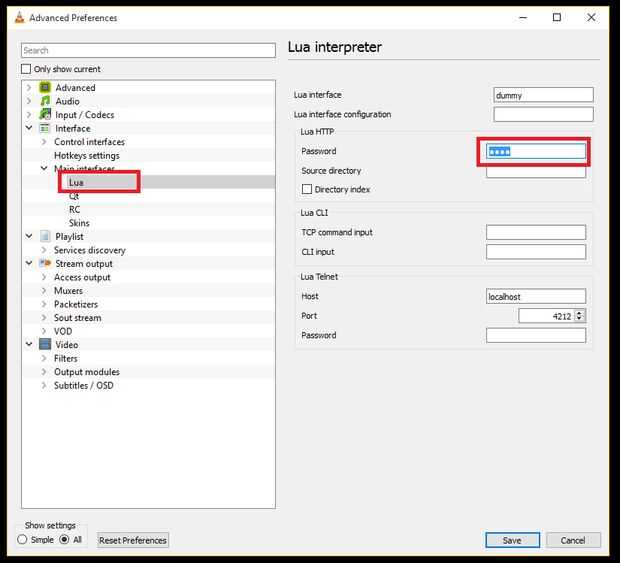Select Output modules tree item
This screenshot has height=563, width=620.
coord(87,372)
